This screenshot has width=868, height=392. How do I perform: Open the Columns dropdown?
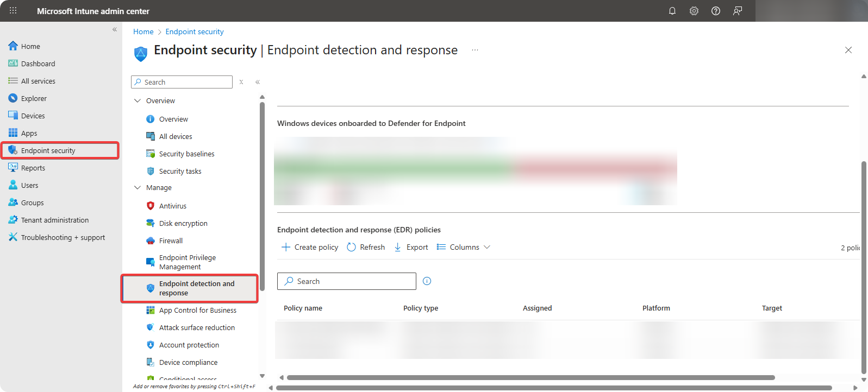464,247
